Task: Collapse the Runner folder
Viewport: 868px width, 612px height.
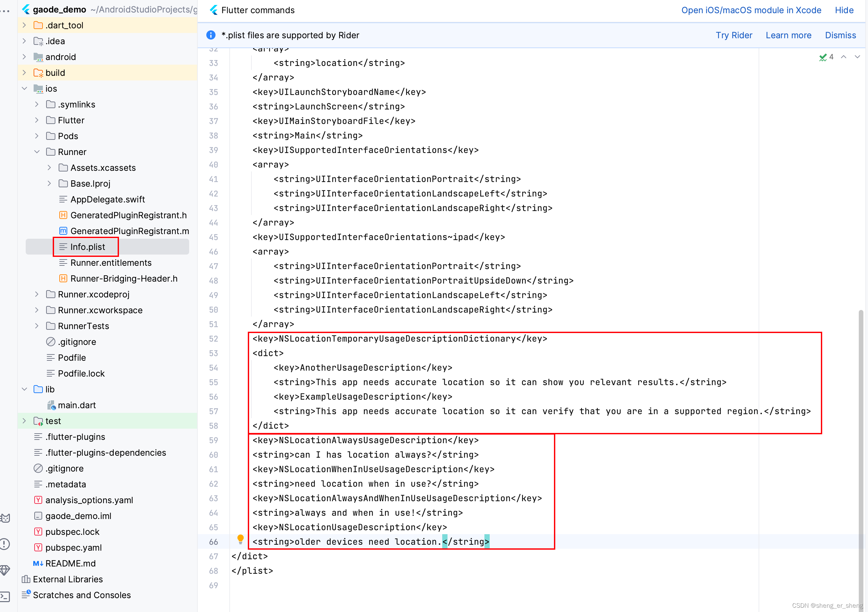Action: 37,152
